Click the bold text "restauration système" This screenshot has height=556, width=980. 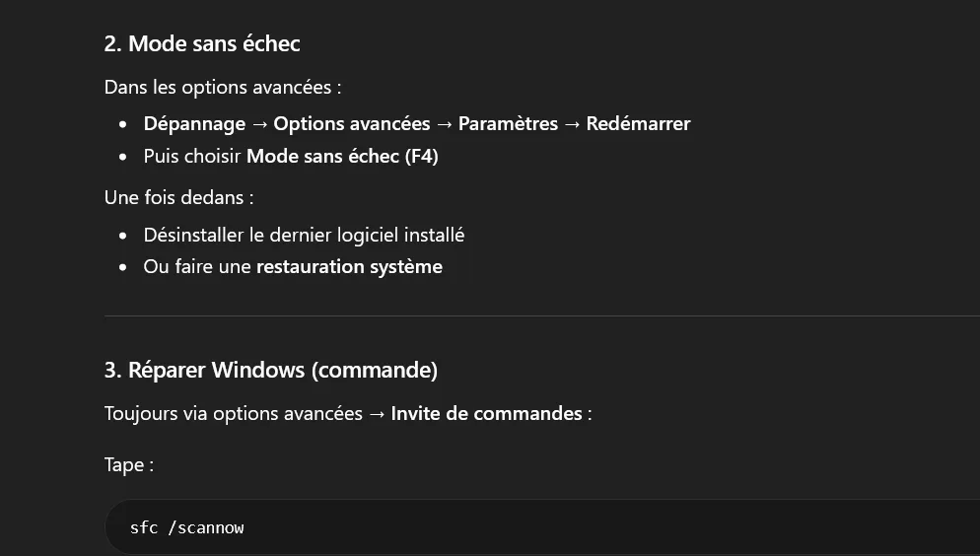click(x=349, y=267)
